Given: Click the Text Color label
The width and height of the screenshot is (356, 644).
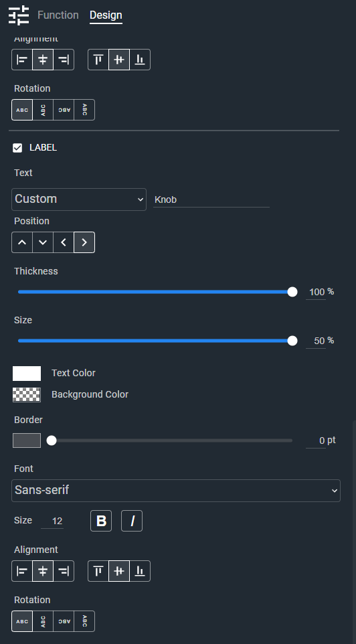Looking at the screenshot, I should [74, 373].
